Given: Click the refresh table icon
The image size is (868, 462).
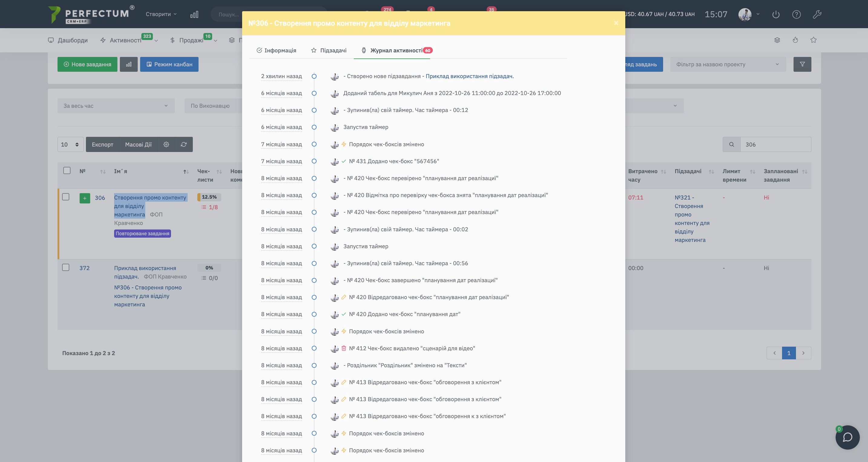Looking at the screenshot, I should [184, 144].
